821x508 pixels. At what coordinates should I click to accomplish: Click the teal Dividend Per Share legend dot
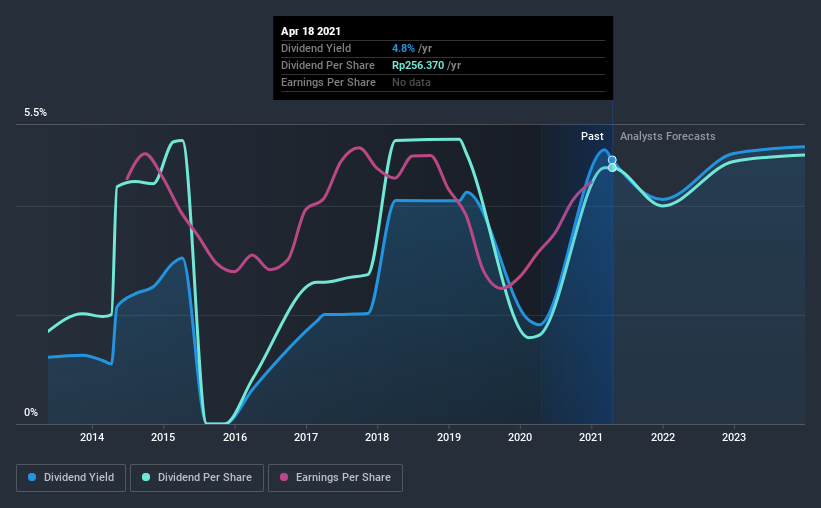click(146, 477)
